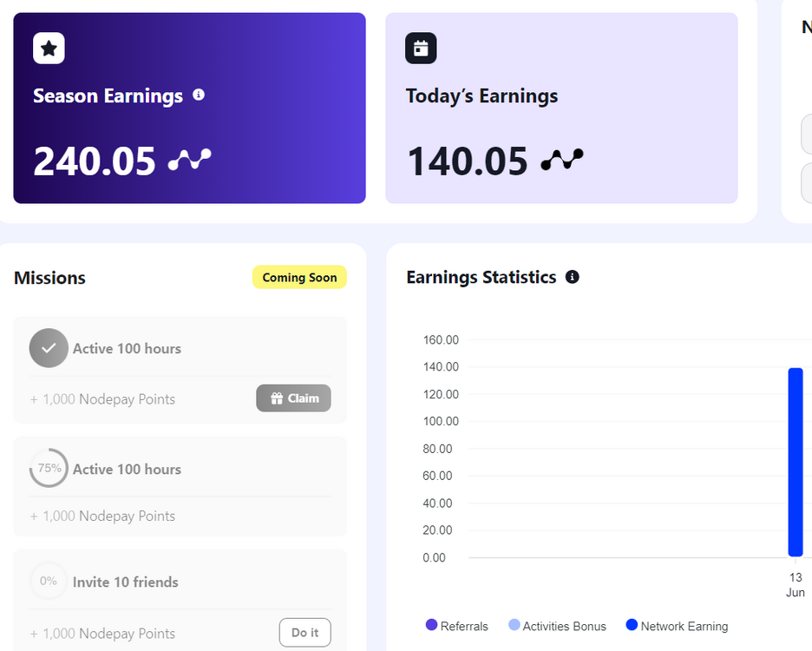The width and height of the screenshot is (812, 651).
Task: Click the 0% progress ring for Invite friends
Action: (49, 581)
